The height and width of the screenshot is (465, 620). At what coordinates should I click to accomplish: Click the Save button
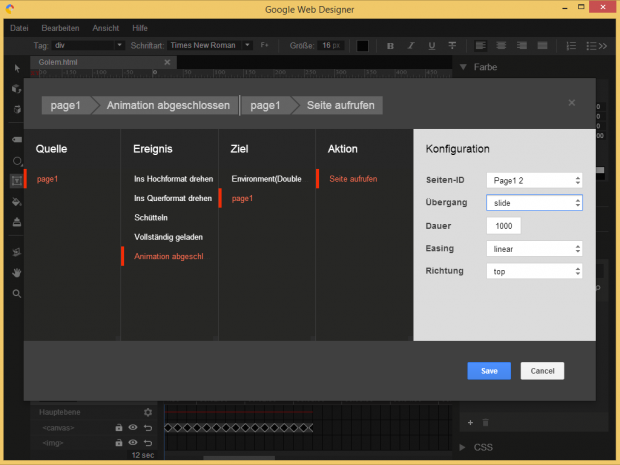(x=489, y=371)
